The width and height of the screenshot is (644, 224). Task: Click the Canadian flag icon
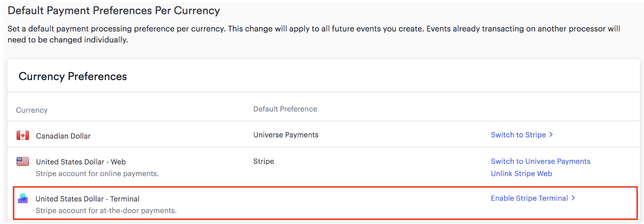coord(22,135)
